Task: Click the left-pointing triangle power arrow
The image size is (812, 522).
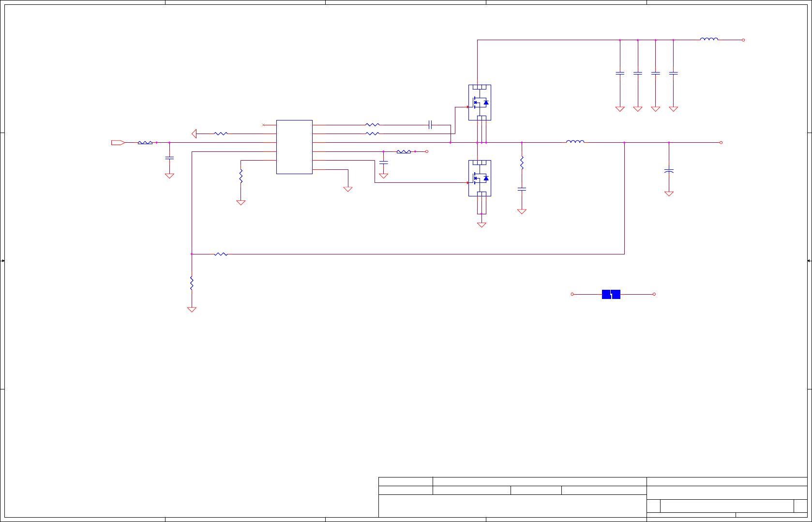Action: click(194, 134)
